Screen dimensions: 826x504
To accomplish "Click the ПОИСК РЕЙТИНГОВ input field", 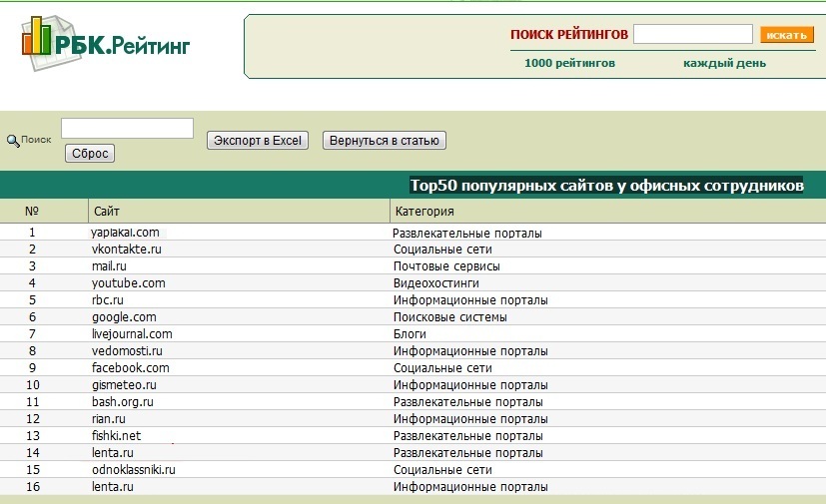I will coord(693,34).
